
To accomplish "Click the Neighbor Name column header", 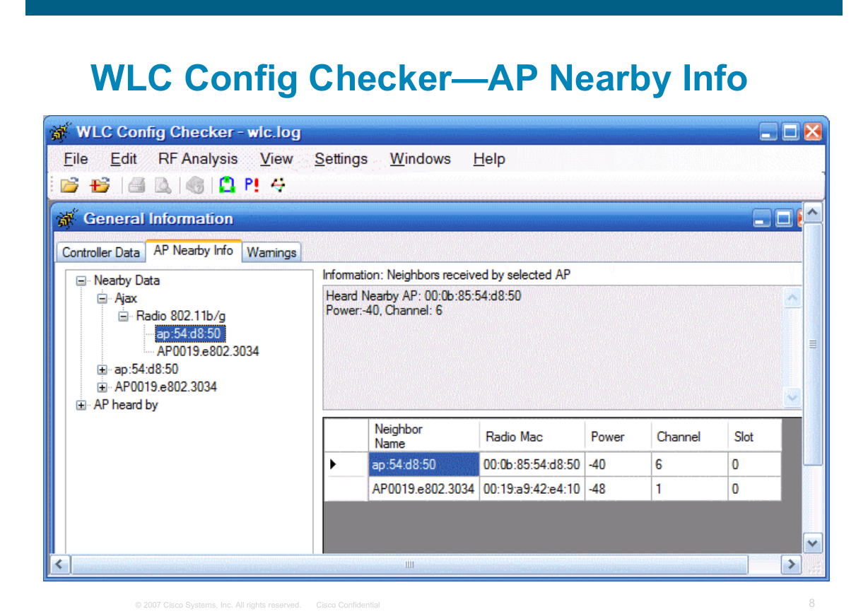I will 423,436.
